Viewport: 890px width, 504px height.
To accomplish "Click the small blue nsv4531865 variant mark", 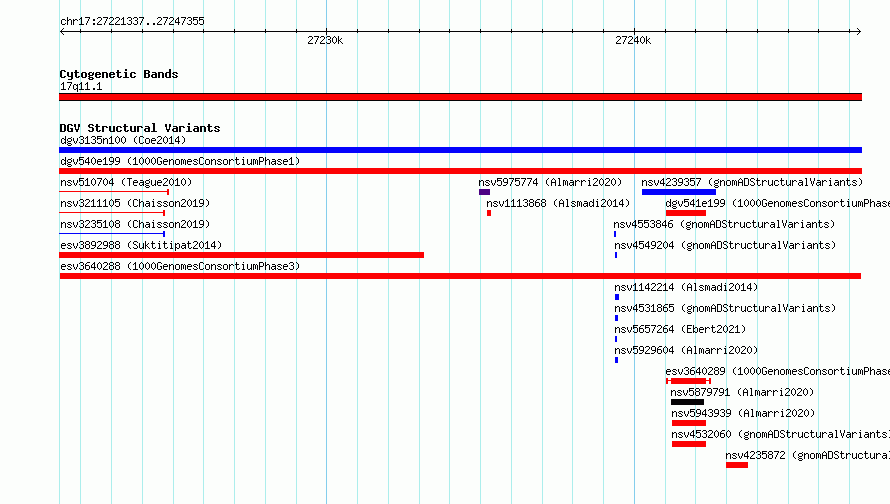I will pyautogui.click(x=616, y=318).
